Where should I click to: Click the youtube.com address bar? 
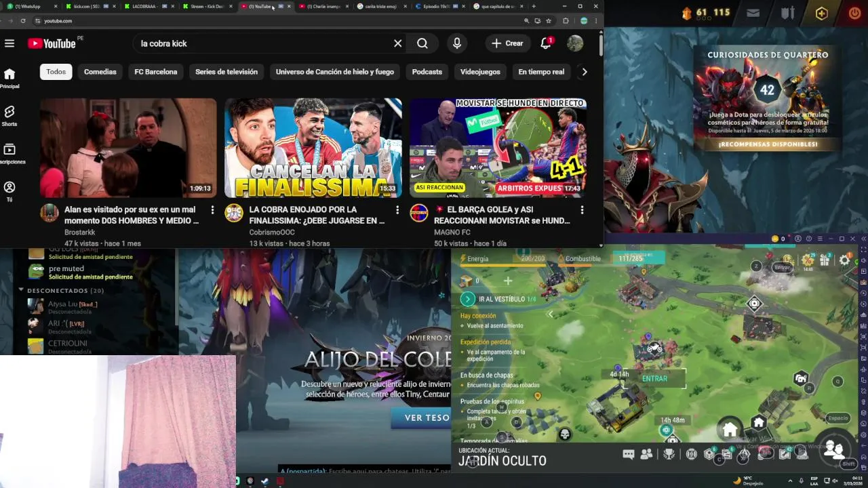pyautogui.click(x=271, y=21)
